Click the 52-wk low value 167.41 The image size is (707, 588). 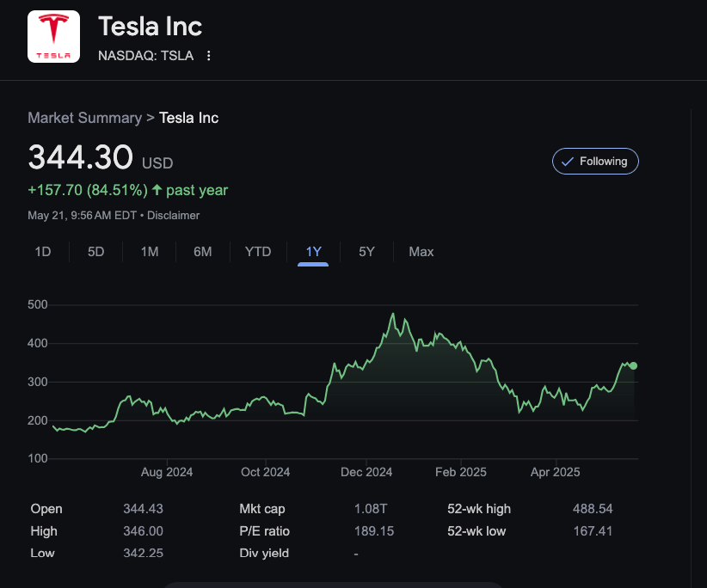click(x=593, y=530)
